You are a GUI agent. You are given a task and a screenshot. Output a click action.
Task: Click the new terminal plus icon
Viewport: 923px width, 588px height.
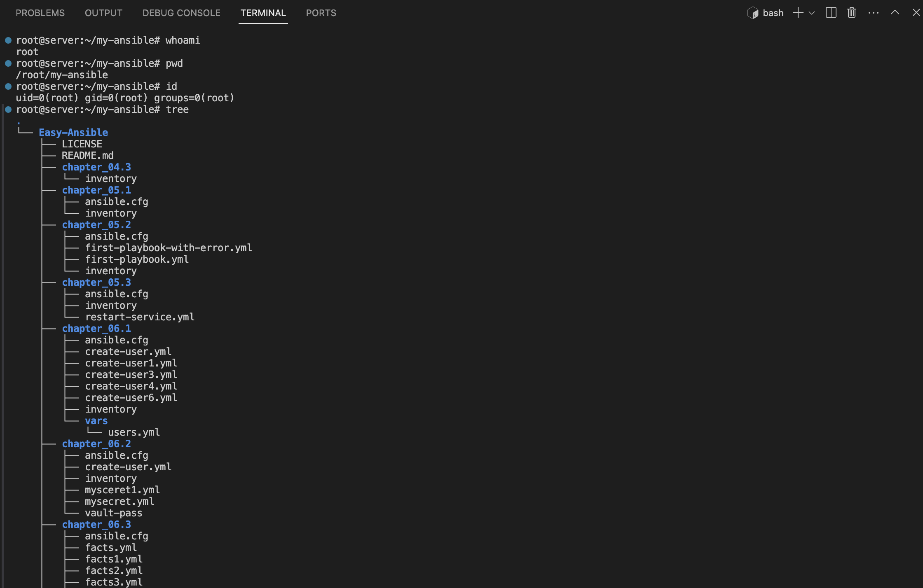(798, 13)
